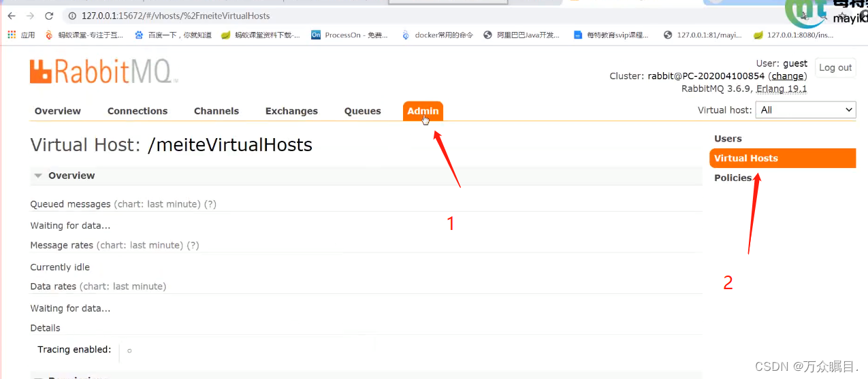Click the browser forward arrow

point(30,16)
